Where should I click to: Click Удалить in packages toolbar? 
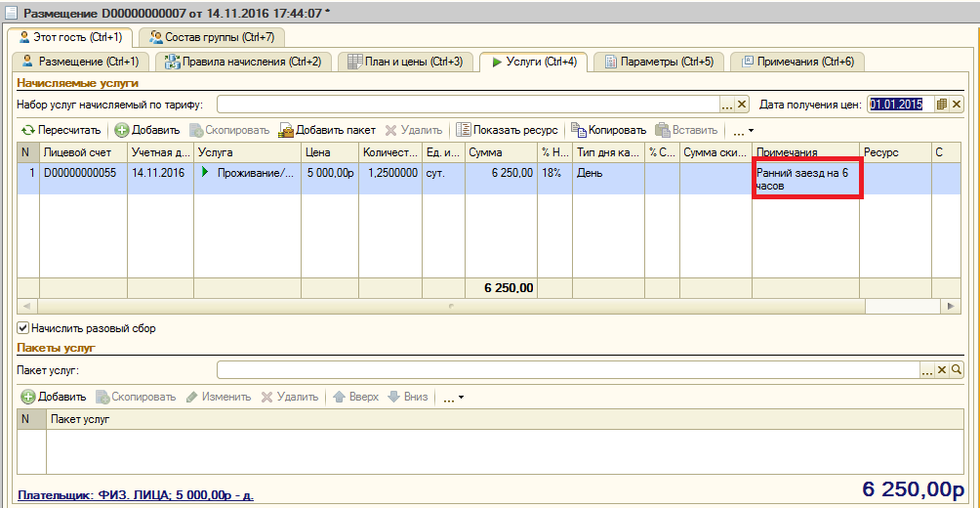click(x=290, y=397)
